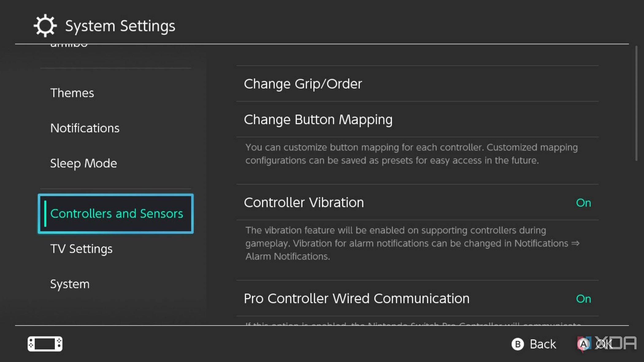This screenshot has width=644, height=362.
Task: Select the Sleep Mode settings option
Action: [x=84, y=163]
